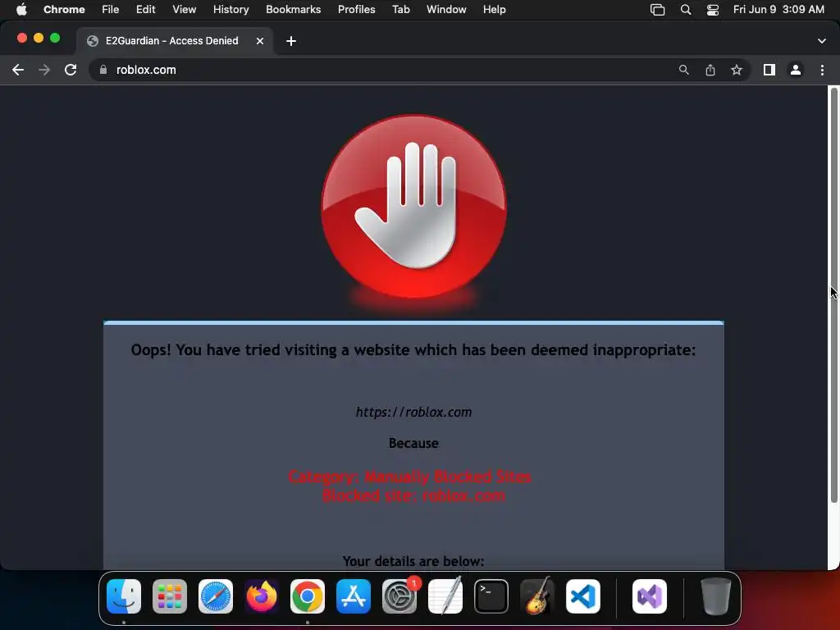Toggle the Chrome side panel
Image resolution: width=840 pixels, height=630 pixels.
coord(769,70)
